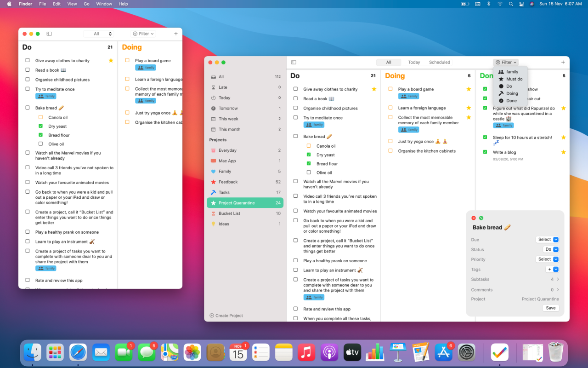Click the plus icon to add a new task
The image size is (588, 368).
click(x=563, y=62)
